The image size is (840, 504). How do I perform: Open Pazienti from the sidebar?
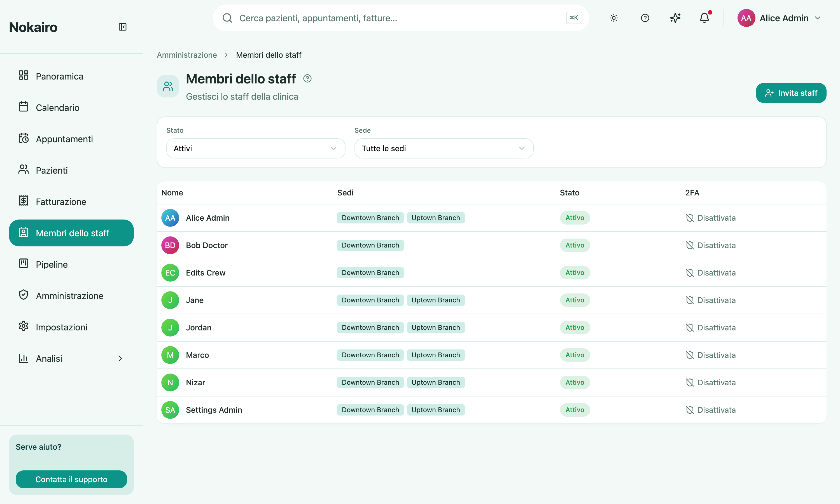point(71,170)
